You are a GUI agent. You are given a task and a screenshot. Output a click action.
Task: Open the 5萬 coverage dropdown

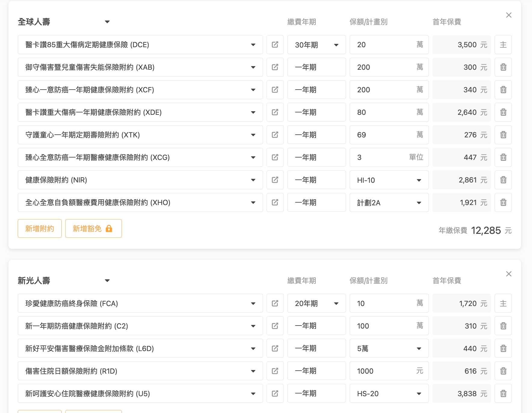tap(389, 349)
